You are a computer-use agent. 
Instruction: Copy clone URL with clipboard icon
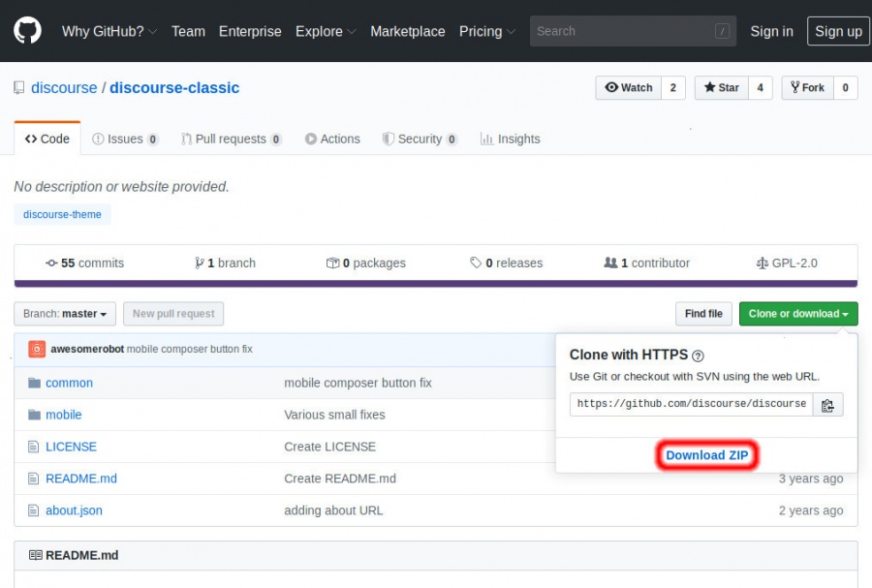(827, 405)
